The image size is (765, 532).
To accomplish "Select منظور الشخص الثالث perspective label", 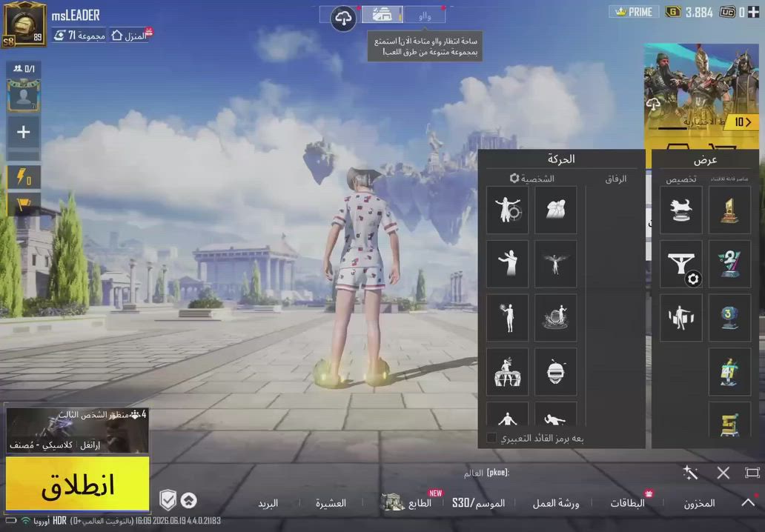I will click(93, 415).
